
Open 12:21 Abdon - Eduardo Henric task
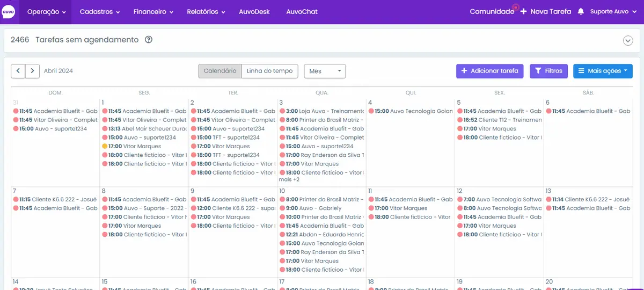pos(321,235)
